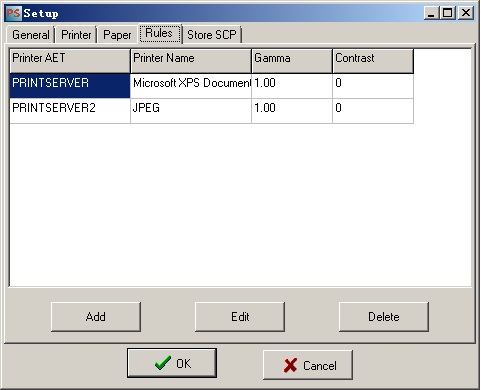
Task: Click the Contrast column header
Action: click(373, 61)
